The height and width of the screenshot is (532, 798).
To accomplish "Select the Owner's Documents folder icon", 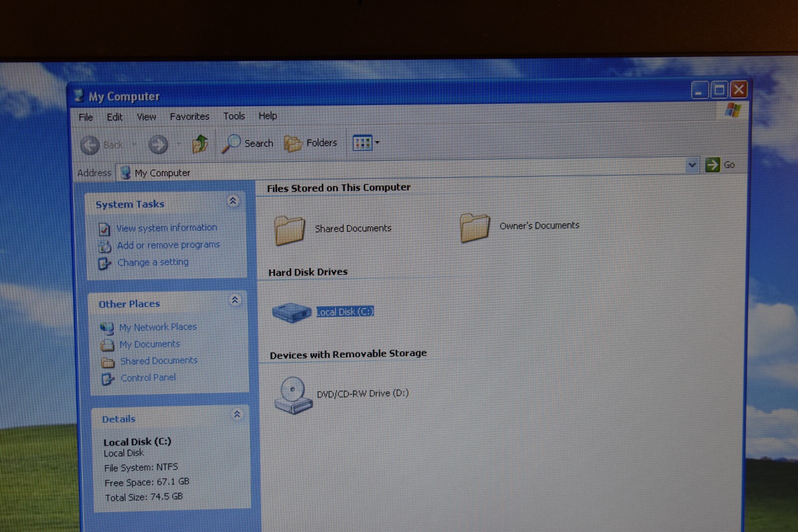I will coord(474,227).
